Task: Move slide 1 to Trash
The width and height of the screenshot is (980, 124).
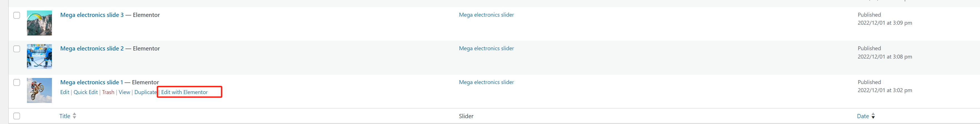Action: coord(108,92)
